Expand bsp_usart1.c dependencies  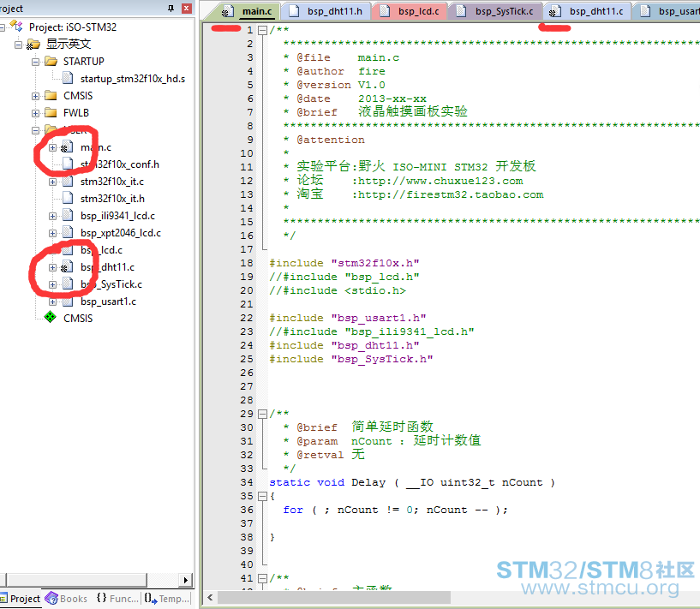pos(52,302)
